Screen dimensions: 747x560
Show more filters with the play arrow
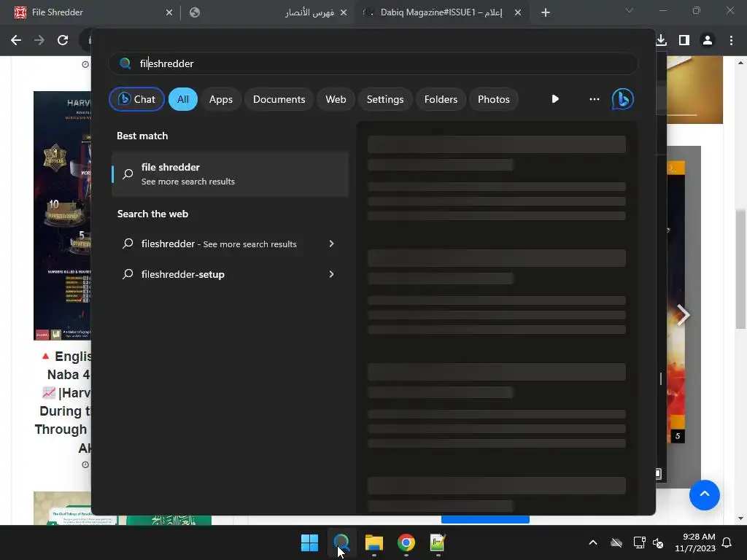(555, 99)
